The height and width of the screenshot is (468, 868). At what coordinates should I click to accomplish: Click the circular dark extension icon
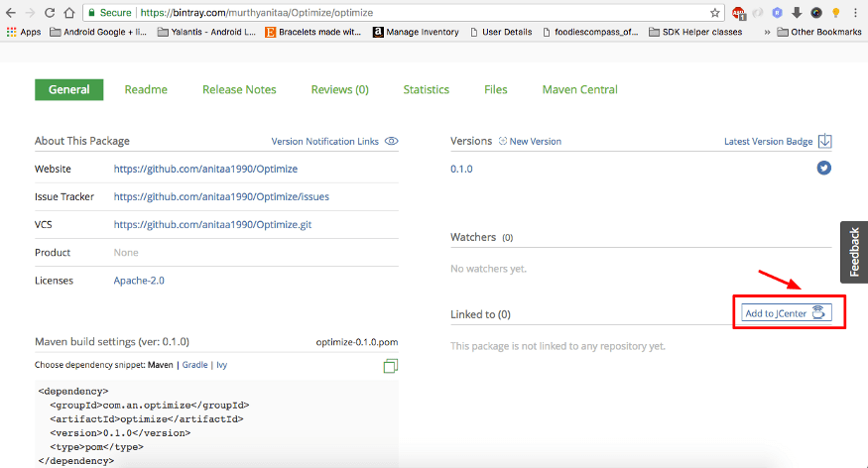tap(816, 12)
